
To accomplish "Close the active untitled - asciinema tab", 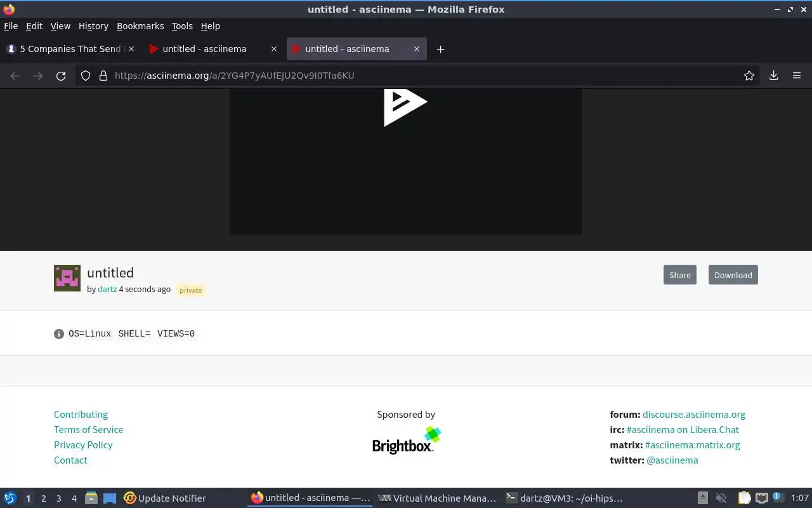I will [x=417, y=49].
